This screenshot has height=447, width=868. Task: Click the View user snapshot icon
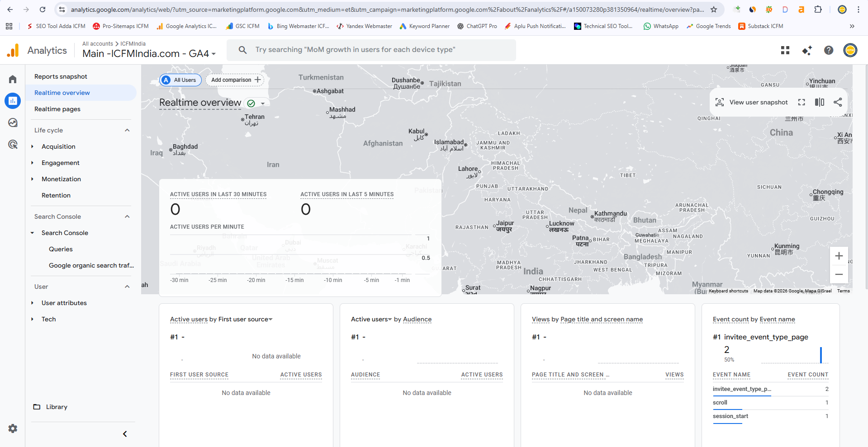point(720,102)
